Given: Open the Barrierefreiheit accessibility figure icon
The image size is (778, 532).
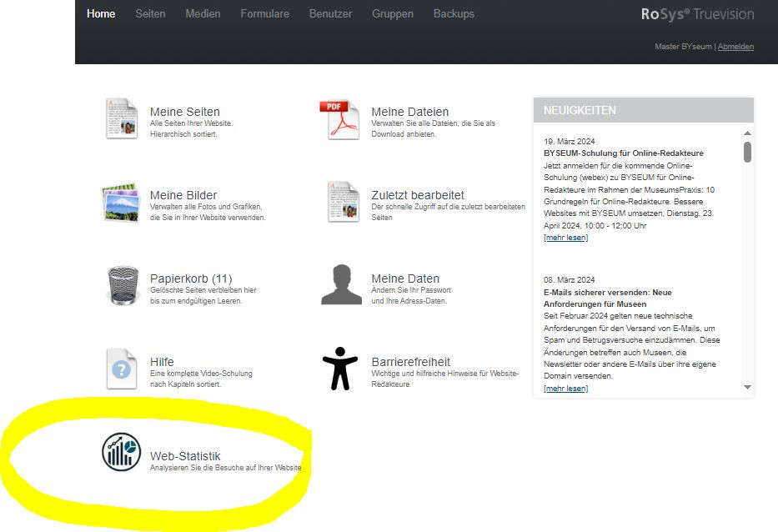Looking at the screenshot, I should coord(340,369).
